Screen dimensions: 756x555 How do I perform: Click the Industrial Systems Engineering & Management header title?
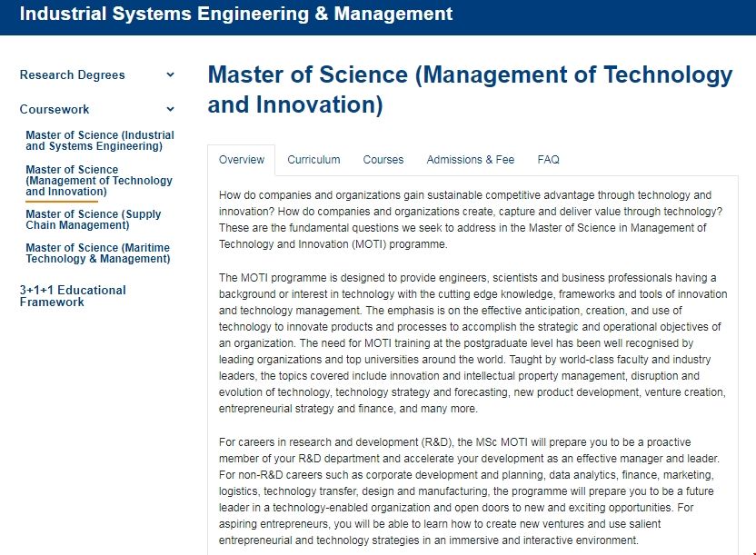coord(235,14)
